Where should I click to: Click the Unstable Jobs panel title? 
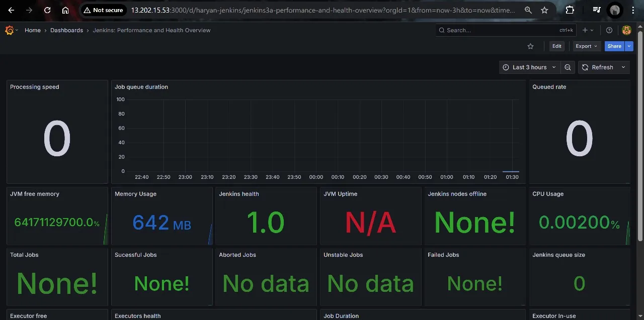pos(343,255)
